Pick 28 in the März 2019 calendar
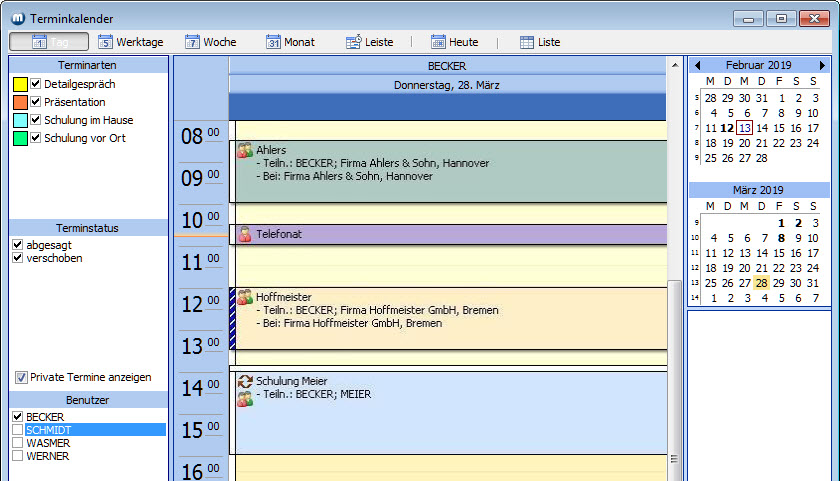 (x=762, y=283)
